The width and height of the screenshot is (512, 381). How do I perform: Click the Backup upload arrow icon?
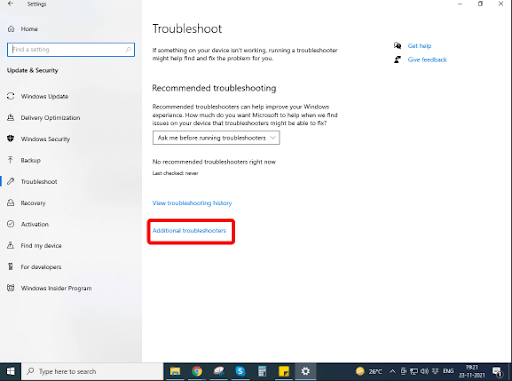(x=11, y=160)
